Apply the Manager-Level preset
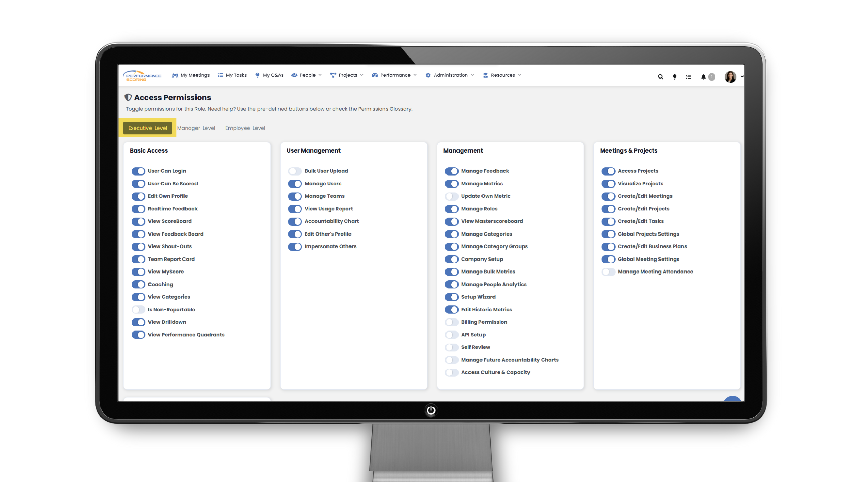 196,128
